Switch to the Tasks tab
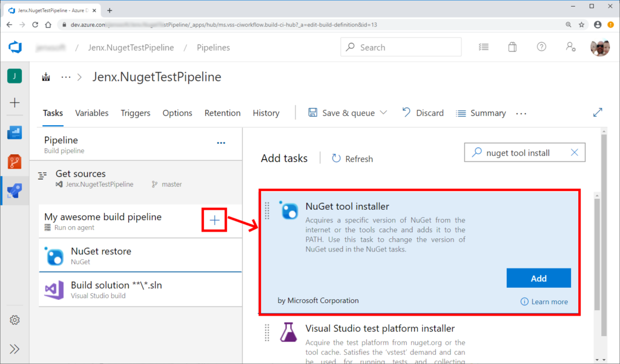 click(53, 113)
